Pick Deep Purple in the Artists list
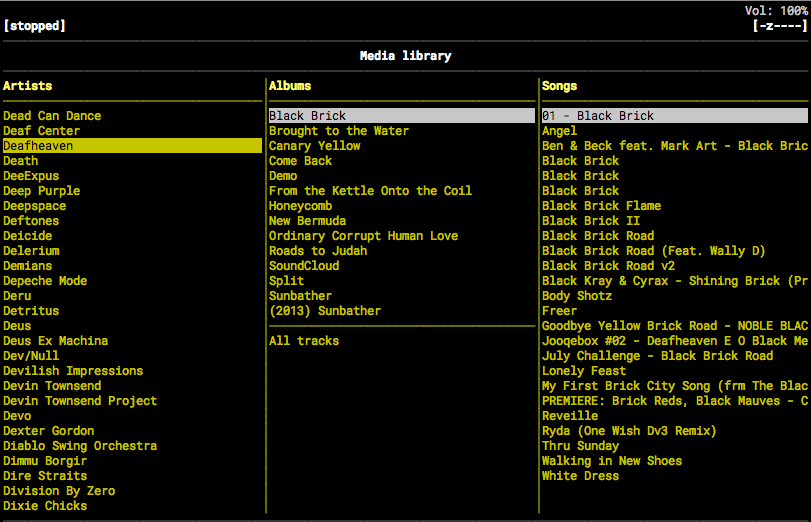The height and width of the screenshot is (522, 811). point(41,191)
